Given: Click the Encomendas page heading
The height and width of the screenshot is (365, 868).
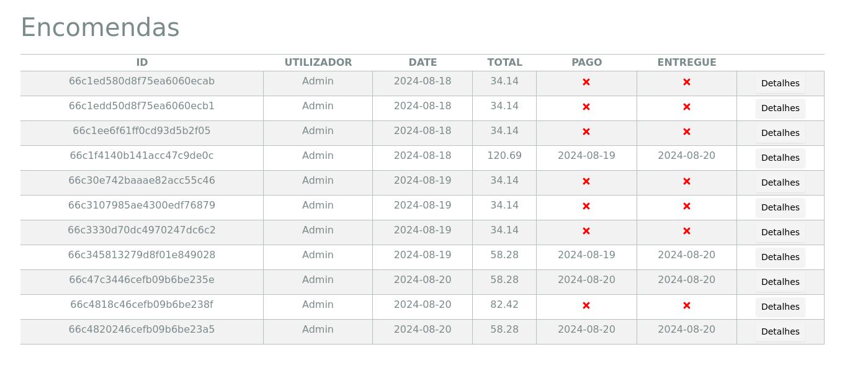Looking at the screenshot, I should [100, 28].
